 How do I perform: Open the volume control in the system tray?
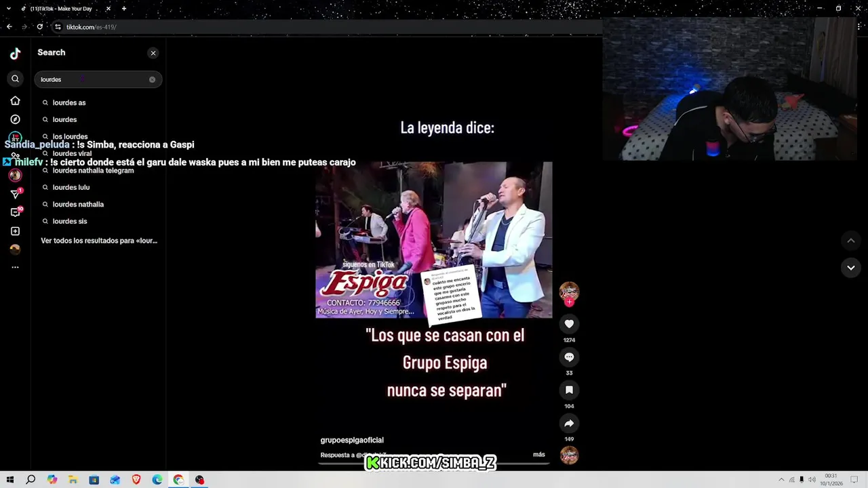(812, 480)
